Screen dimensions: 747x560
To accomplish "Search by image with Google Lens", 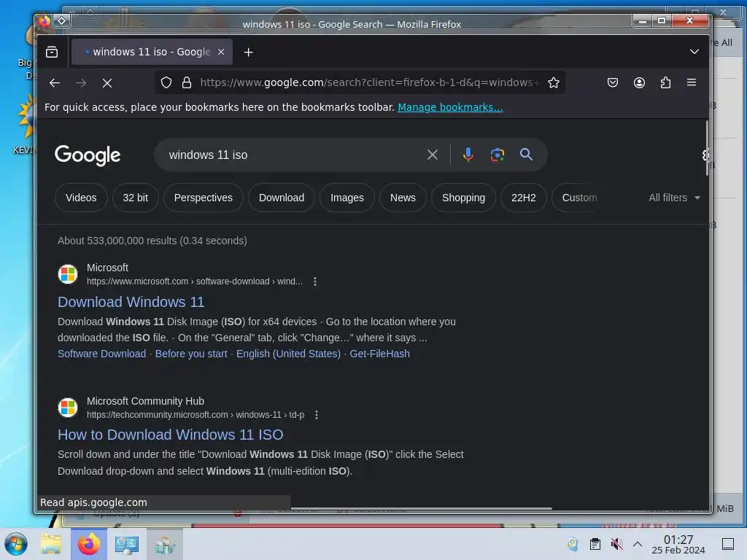I will pos(498,155).
